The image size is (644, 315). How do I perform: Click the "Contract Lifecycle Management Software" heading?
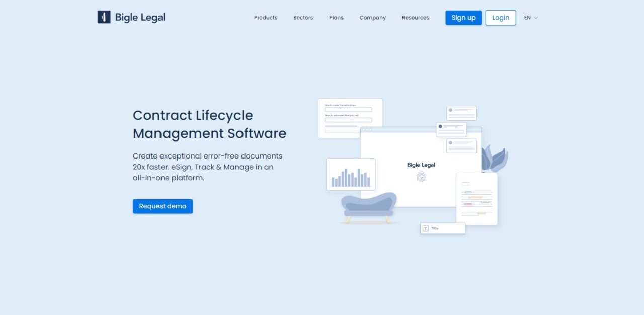pos(209,124)
